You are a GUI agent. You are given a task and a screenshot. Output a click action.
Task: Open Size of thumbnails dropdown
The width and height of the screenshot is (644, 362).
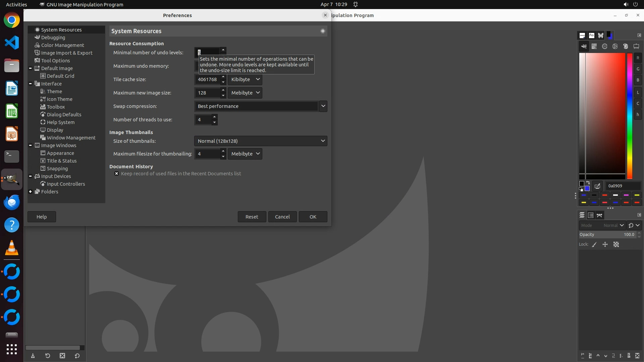tap(261, 141)
